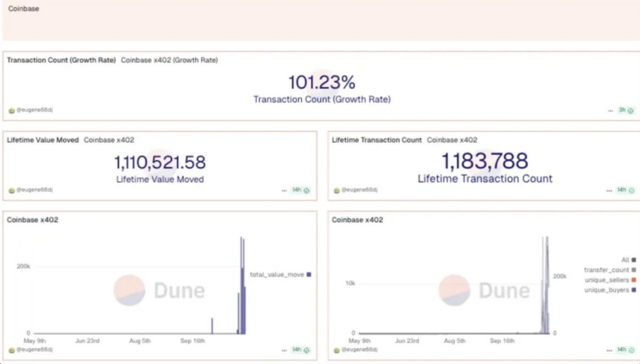The image size is (640, 364).
Task: Click the 3h refresh status icon
Action: point(630,111)
